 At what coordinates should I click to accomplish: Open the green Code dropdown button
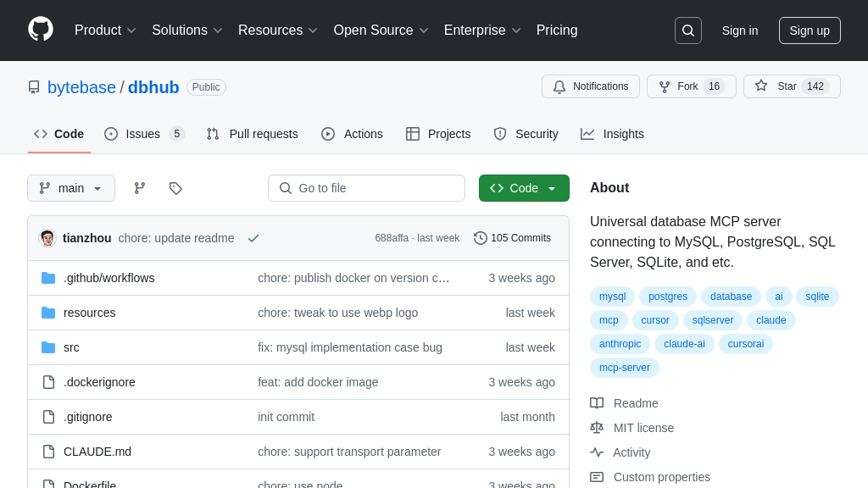pos(524,188)
